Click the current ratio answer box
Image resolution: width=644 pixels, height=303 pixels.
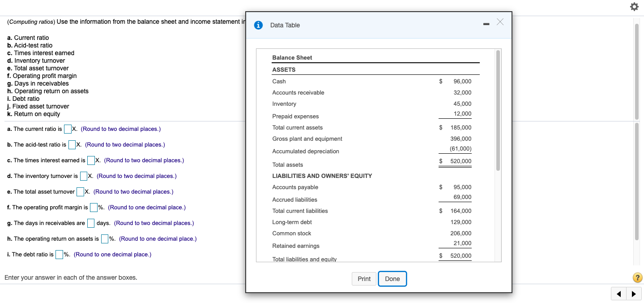[x=68, y=129]
